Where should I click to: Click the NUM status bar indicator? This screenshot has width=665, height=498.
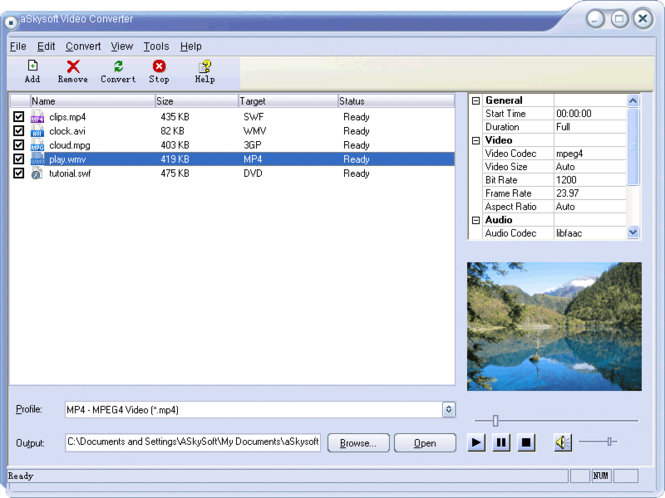[600, 476]
